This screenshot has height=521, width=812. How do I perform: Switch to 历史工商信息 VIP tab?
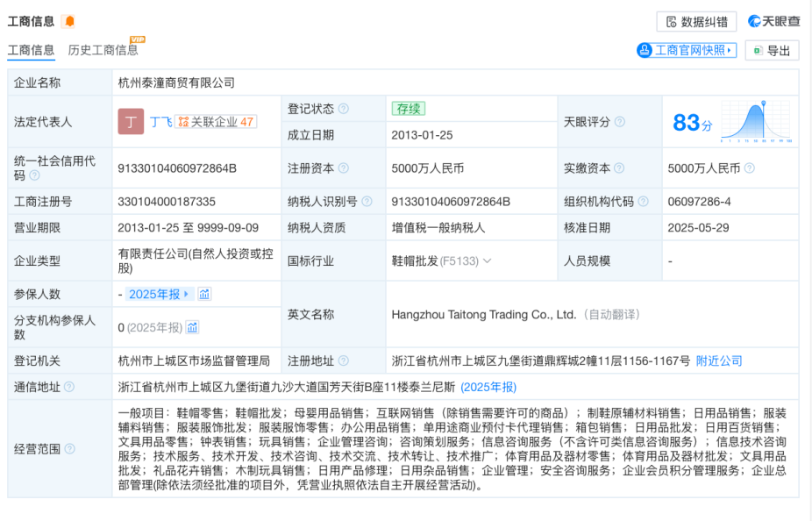[x=103, y=50]
